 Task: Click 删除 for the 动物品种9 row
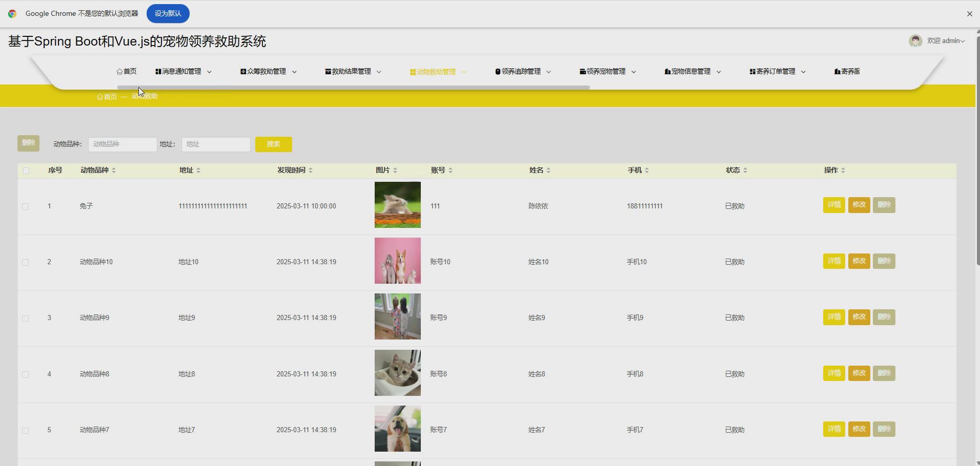point(884,317)
